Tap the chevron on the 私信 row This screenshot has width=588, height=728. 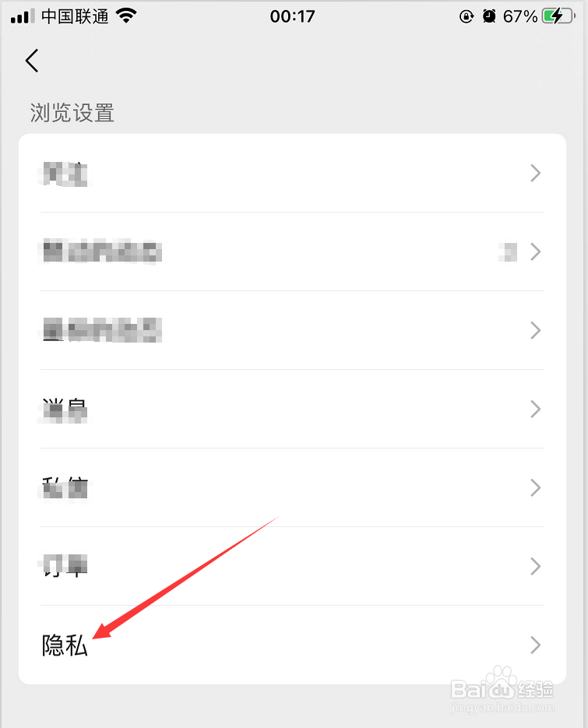point(536,487)
